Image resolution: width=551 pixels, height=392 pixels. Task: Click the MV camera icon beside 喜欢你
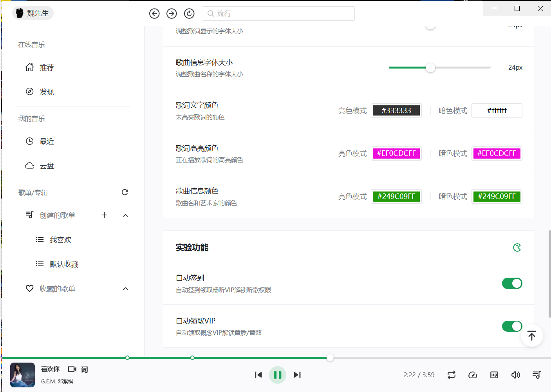(72, 369)
